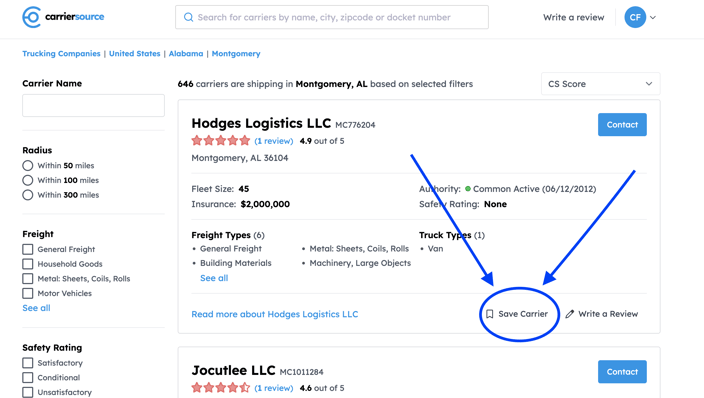
Task: Click 4.6 out of 5 rating text
Action: (x=322, y=388)
